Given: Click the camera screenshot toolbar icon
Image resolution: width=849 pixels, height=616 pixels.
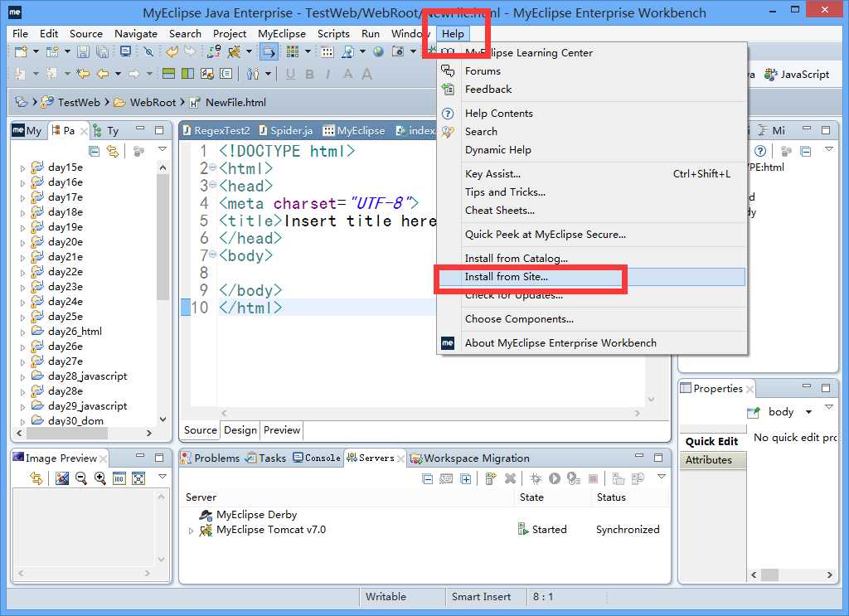Looking at the screenshot, I should (x=398, y=51).
